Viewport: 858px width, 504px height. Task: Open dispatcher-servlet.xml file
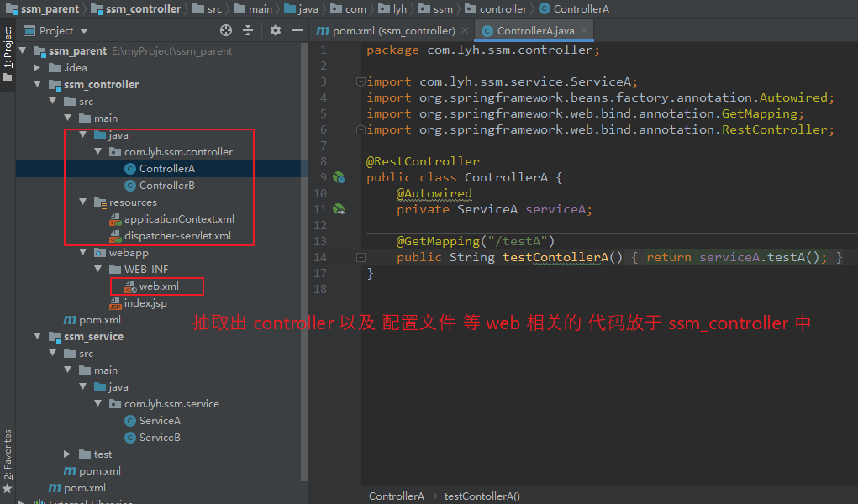[177, 236]
